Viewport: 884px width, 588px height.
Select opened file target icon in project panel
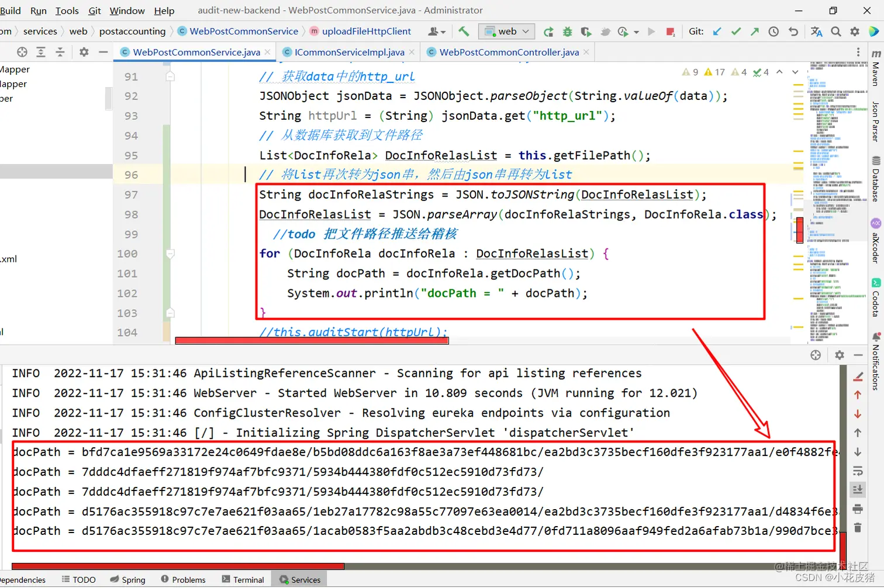[22, 52]
